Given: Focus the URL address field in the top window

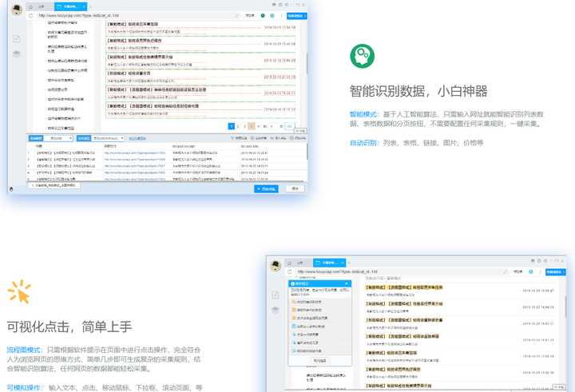Looking at the screenshot, I should point(136,16).
